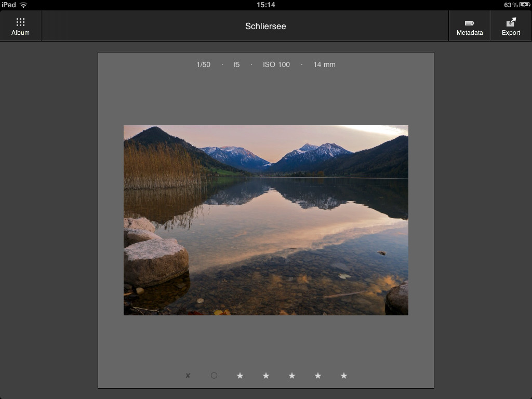Tap the 14 mm focal length
Viewport: 532px width, 399px height.
[324, 64]
